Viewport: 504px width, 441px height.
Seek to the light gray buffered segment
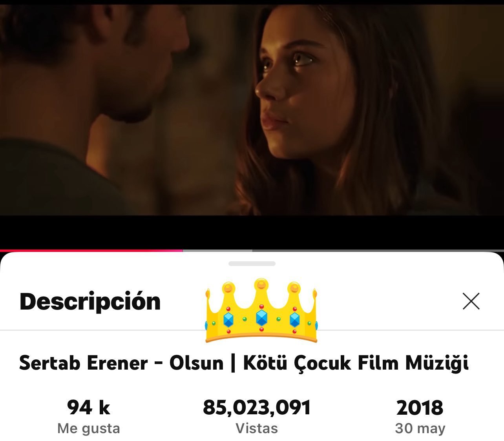pyautogui.click(x=217, y=250)
